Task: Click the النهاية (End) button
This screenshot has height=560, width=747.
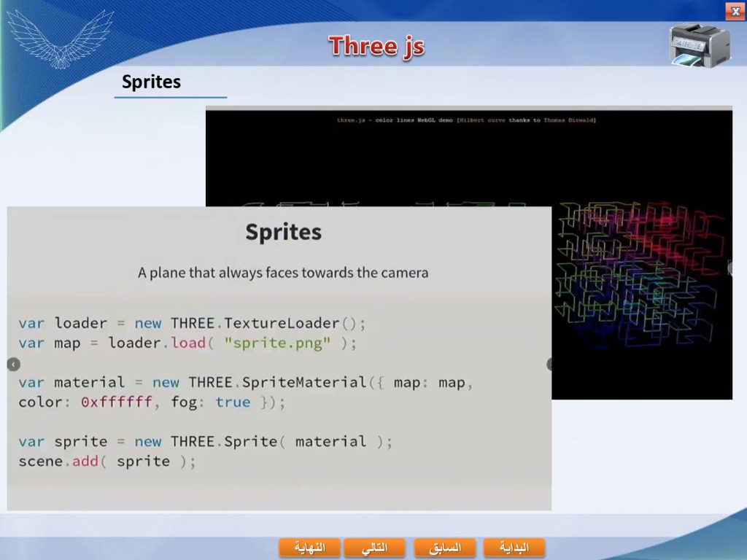Action: [309, 548]
